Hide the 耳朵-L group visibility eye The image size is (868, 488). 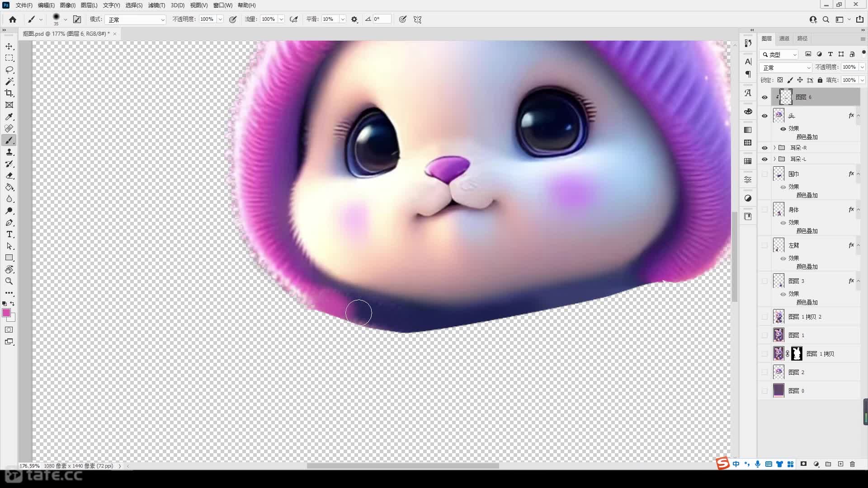pos(764,159)
